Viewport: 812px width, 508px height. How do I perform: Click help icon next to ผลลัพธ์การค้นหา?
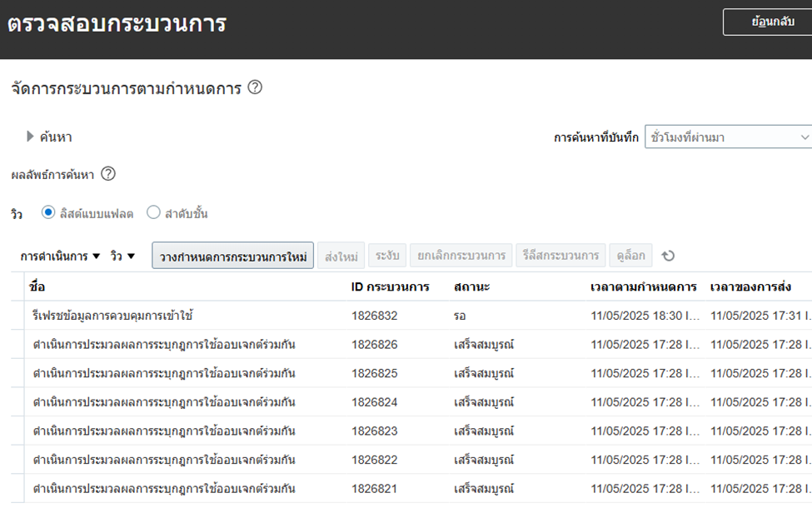(108, 174)
